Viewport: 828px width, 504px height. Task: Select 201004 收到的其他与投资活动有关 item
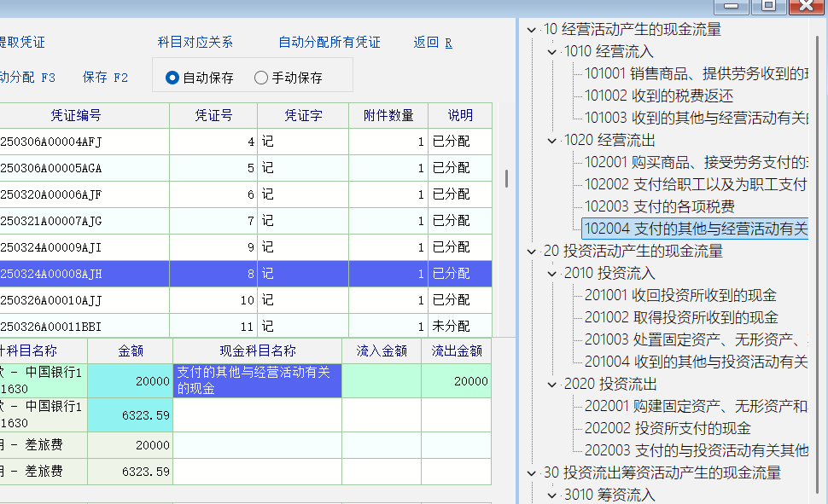click(696, 362)
